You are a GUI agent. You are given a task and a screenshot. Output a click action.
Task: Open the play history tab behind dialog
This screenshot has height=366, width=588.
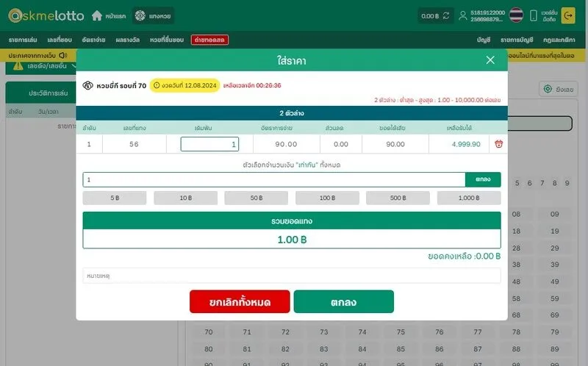point(48,93)
